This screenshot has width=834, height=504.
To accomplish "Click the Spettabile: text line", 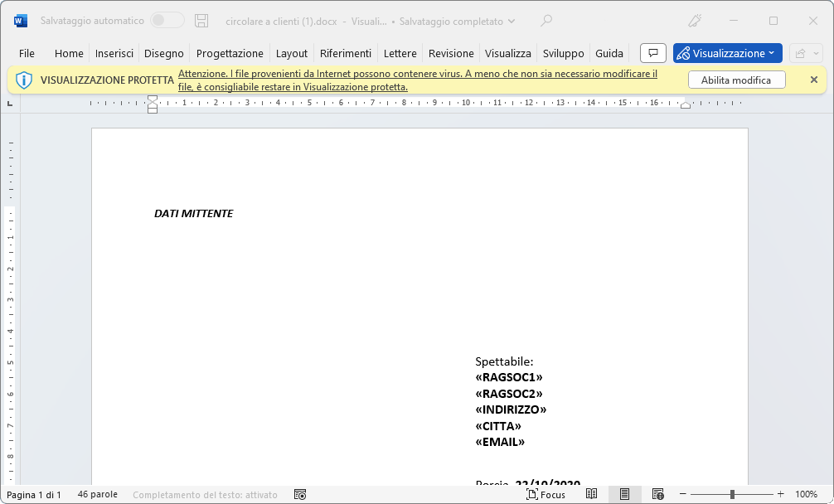I will [x=504, y=361].
